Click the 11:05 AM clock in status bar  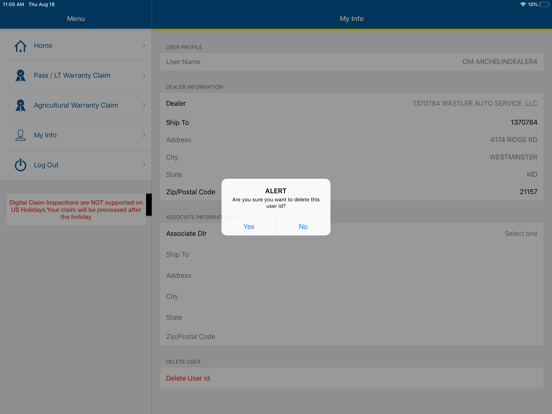coord(13,4)
